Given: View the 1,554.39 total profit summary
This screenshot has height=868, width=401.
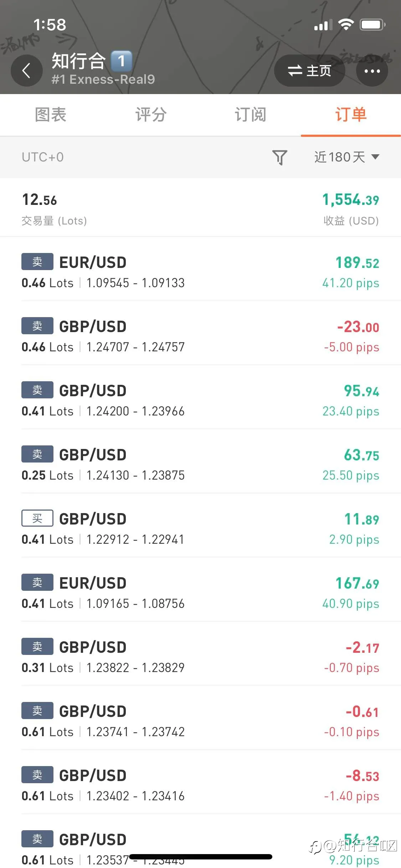Looking at the screenshot, I should click(350, 208).
